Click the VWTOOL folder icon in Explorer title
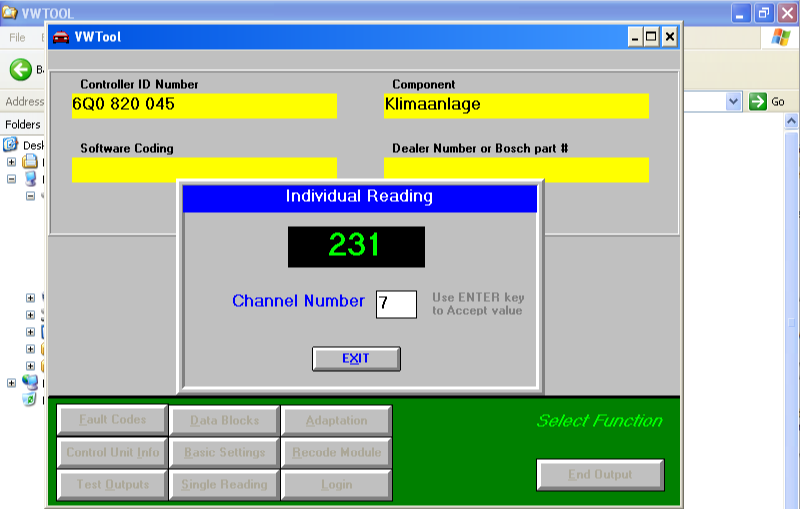Screen dimensions: 800x509 tap(10, 12)
